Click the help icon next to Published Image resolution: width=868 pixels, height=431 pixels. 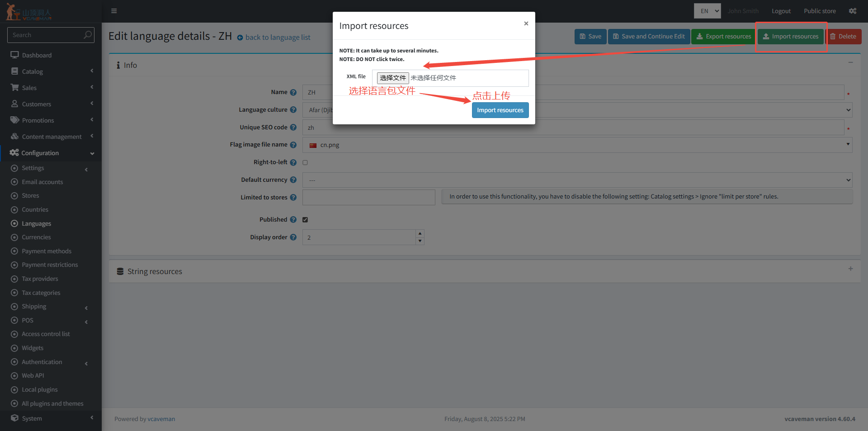pyautogui.click(x=293, y=220)
